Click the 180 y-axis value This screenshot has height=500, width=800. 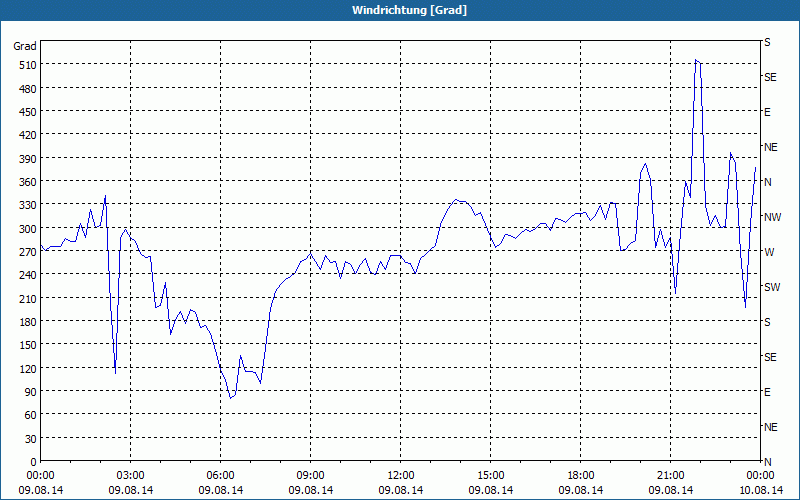point(28,322)
